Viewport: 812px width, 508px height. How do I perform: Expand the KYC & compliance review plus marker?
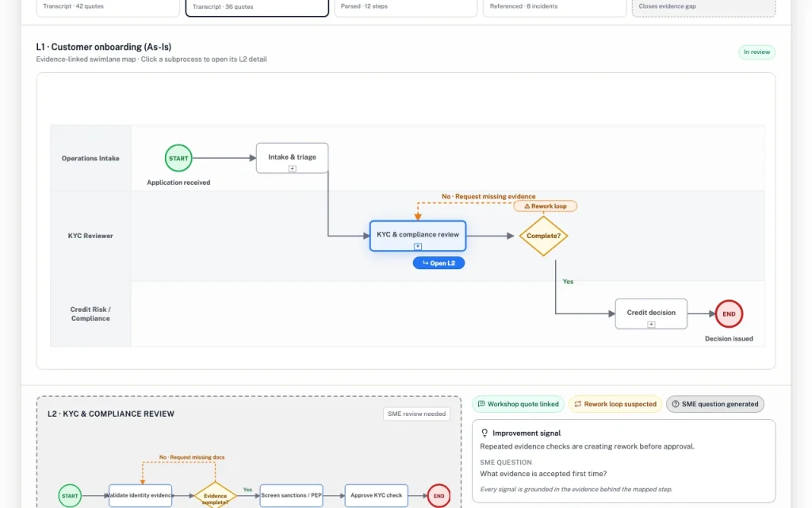[418, 246]
